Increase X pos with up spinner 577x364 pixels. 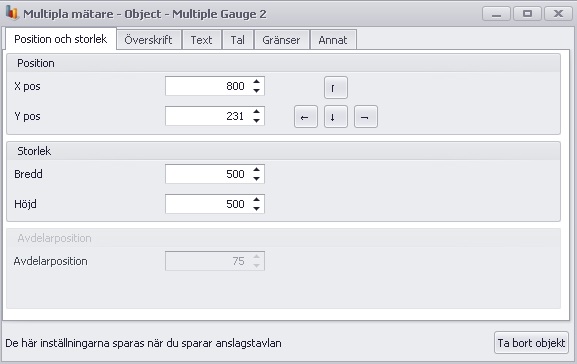pyautogui.click(x=256, y=82)
